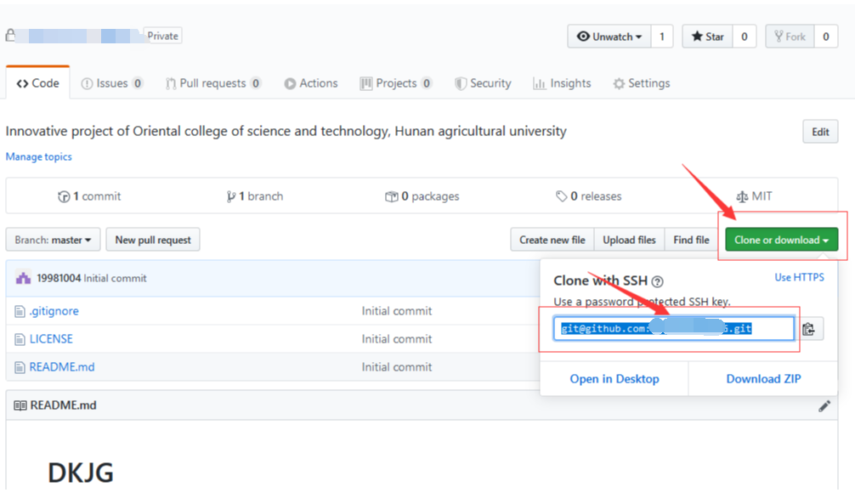Image resolution: width=855 pixels, height=504 pixels.
Task: Click file icon next to README.md row
Action: [20, 368]
